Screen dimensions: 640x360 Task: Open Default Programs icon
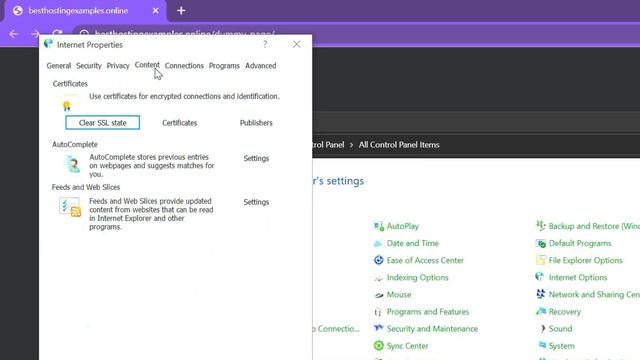[x=540, y=243]
